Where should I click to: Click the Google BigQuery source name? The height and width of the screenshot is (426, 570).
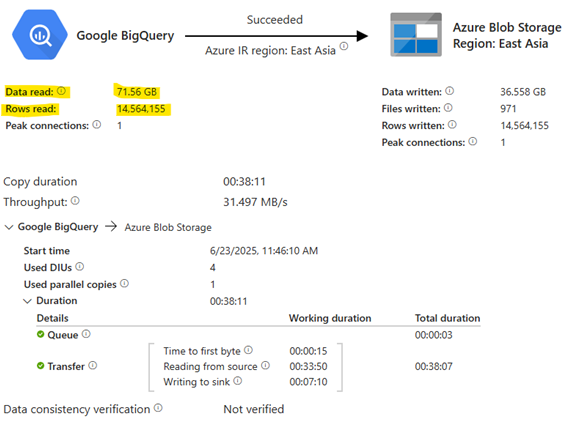click(x=125, y=36)
